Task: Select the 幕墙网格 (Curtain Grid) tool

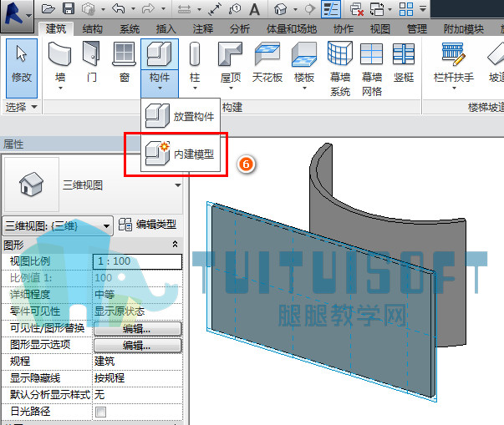Action: click(x=372, y=69)
